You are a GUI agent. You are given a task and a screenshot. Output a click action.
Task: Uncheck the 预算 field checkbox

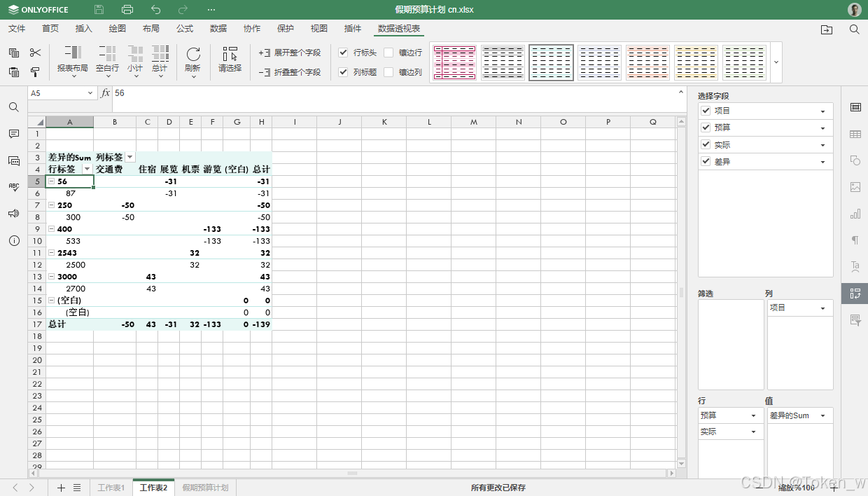(x=706, y=128)
